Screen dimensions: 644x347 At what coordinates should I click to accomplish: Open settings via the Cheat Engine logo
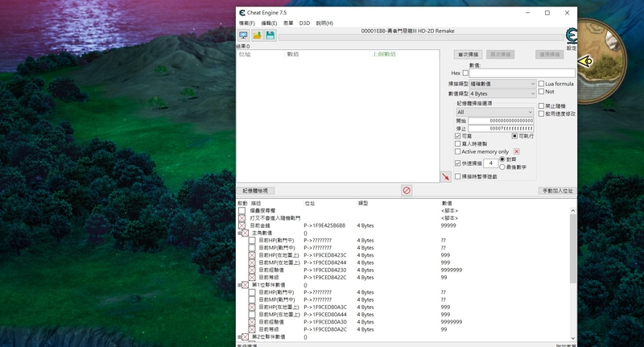572,36
